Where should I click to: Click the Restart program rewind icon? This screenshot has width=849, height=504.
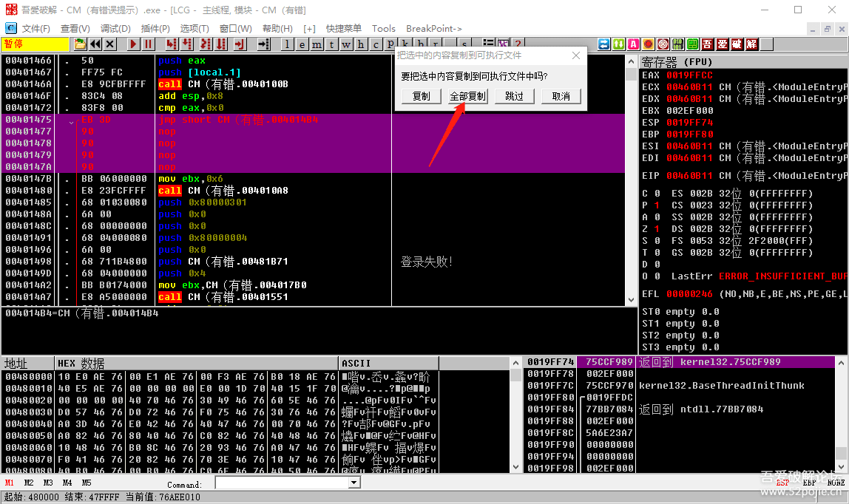pyautogui.click(x=96, y=44)
